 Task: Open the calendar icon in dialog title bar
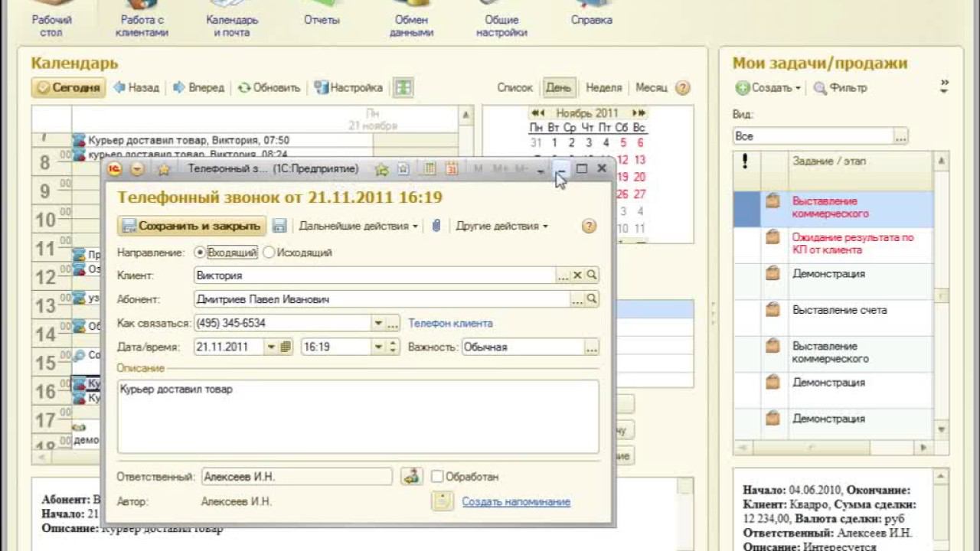point(452,169)
